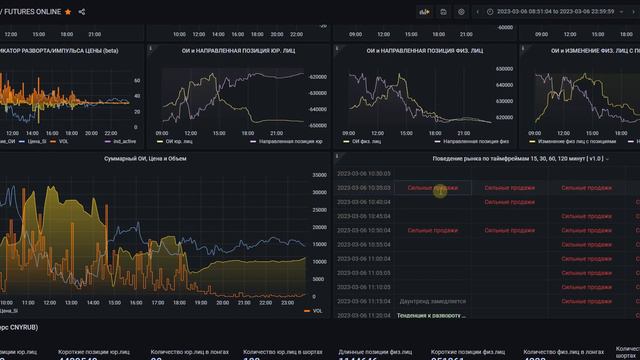This screenshot has width=640, height=360.
Task: Toggle ind_active series in legend
Action: [124, 141]
